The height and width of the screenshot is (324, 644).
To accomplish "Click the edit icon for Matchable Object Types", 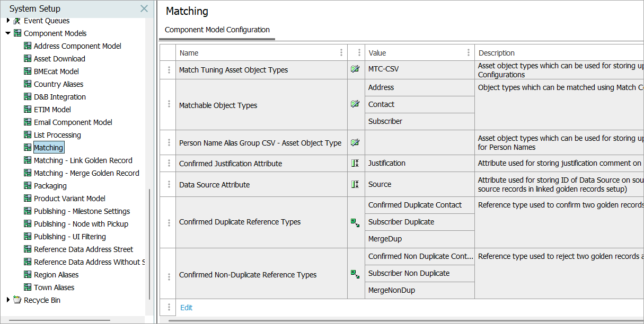I will [355, 104].
